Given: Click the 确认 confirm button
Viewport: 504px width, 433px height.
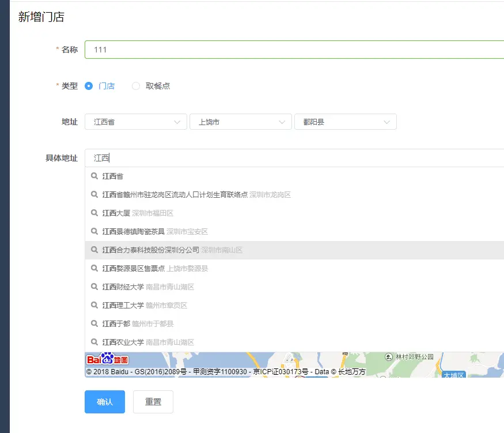Looking at the screenshot, I should (x=104, y=402).
